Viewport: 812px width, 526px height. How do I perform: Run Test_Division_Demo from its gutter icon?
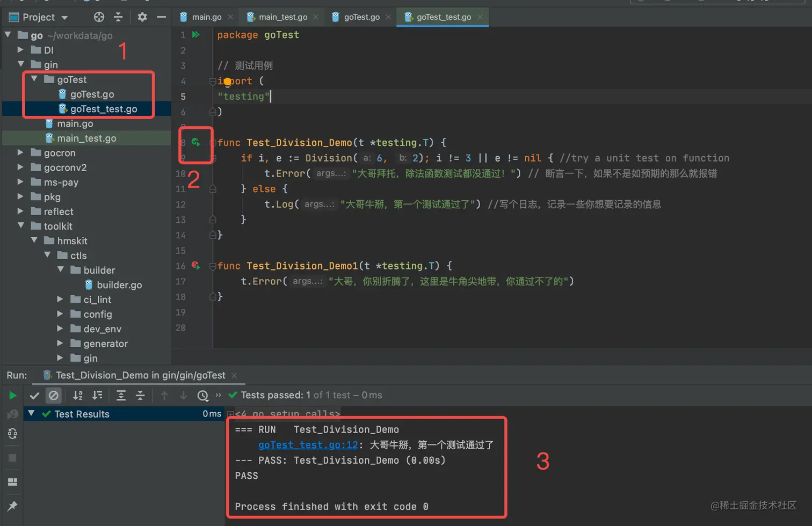click(x=196, y=143)
